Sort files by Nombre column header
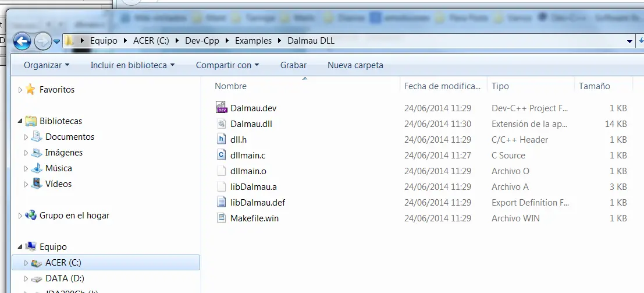The width and height of the screenshot is (644, 293). (x=231, y=86)
